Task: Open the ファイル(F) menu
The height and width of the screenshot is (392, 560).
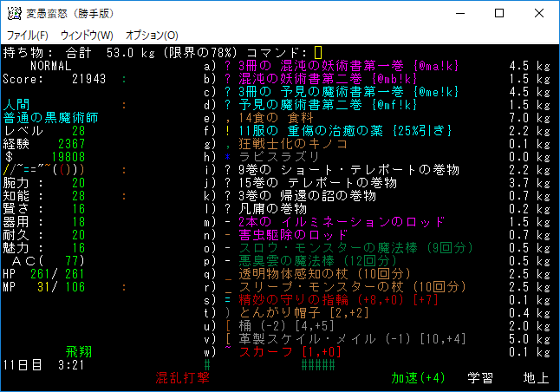Action: pyautogui.click(x=27, y=35)
